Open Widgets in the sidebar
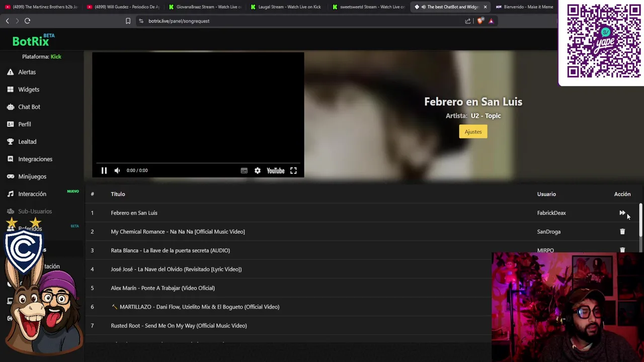Image resolution: width=644 pixels, height=362 pixels. point(29,89)
